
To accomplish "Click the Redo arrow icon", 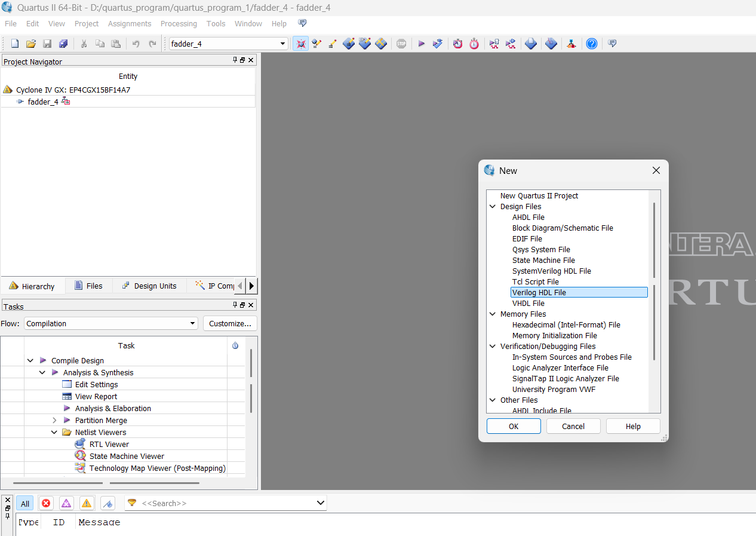I will pyautogui.click(x=152, y=44).
